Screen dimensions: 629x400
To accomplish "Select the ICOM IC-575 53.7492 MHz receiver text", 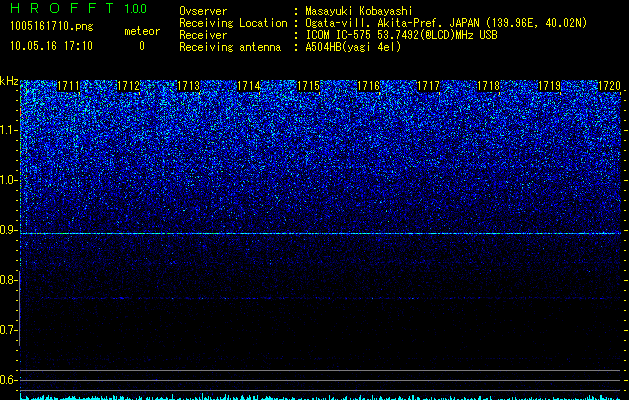I will click(401, 35).
